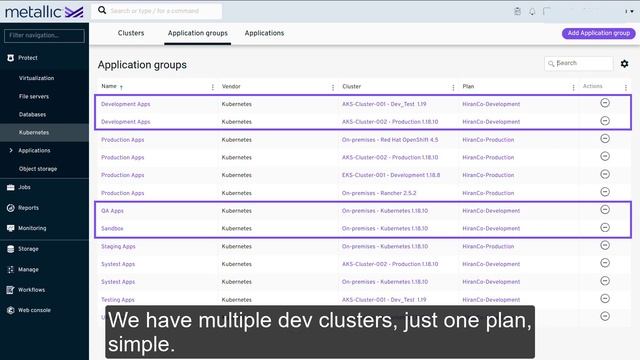Open Object storage in sidebar
This screenshot has height=360, width=640.
(x=38, y=169)
